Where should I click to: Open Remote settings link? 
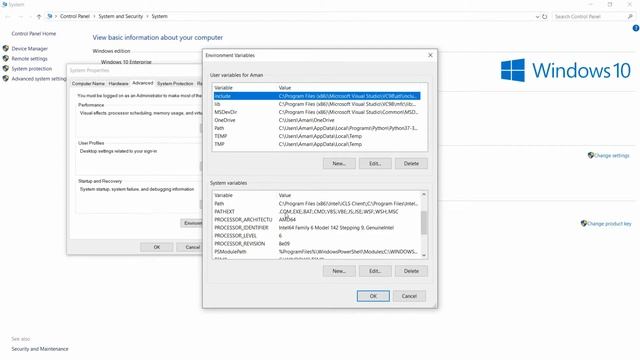[29, 59]
